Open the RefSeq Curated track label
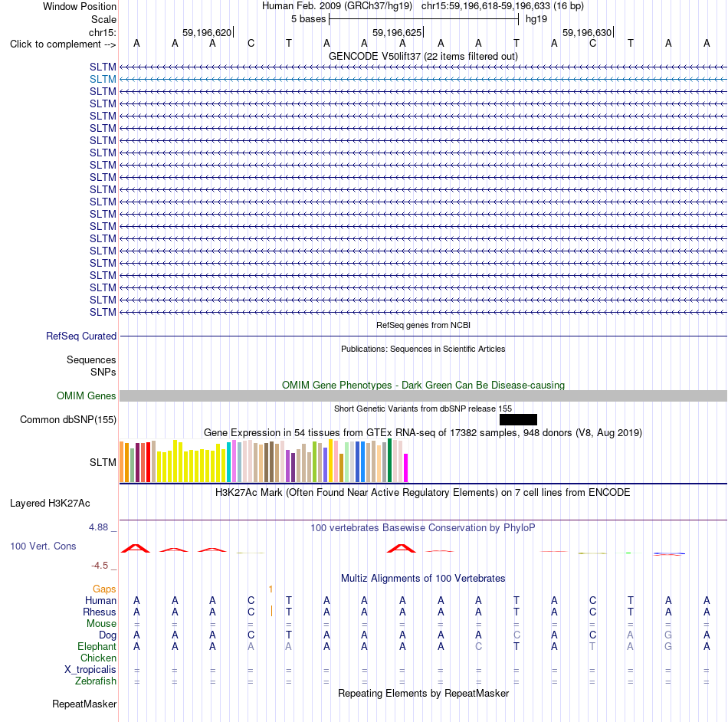 click(x=80, y=336)
